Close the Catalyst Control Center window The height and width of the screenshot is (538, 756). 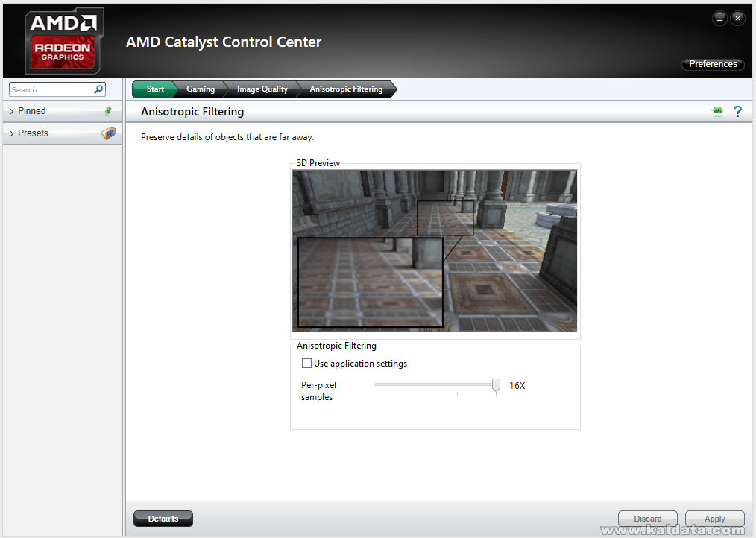(x=737, y=19)
